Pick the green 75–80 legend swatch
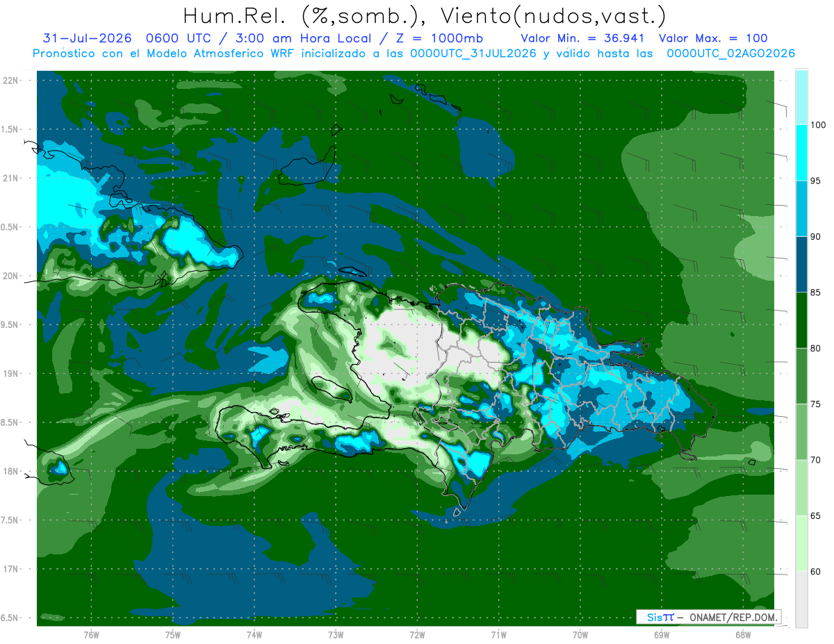 pyautogui.click(x=801, y=377)
